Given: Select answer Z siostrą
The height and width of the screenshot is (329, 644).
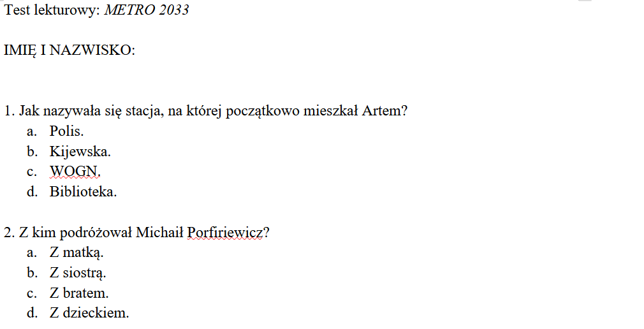Looking at the screenshot, I should point(78,273).
